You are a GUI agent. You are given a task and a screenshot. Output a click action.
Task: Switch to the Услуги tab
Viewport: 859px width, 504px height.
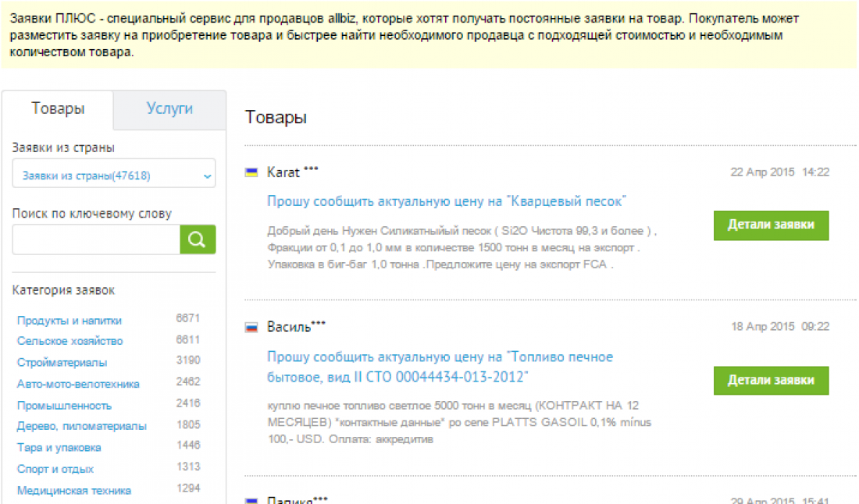[169, 109]
